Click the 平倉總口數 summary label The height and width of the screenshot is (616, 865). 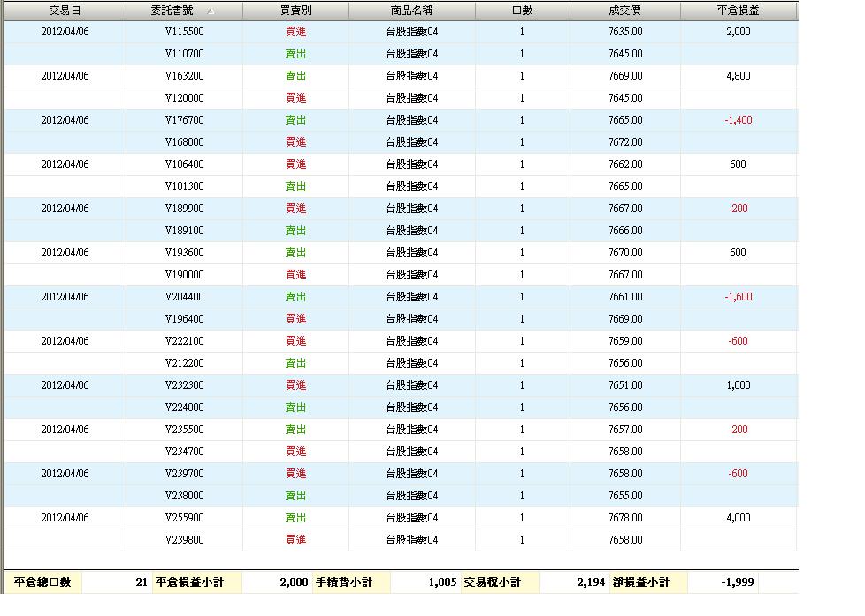coord(42,582)
